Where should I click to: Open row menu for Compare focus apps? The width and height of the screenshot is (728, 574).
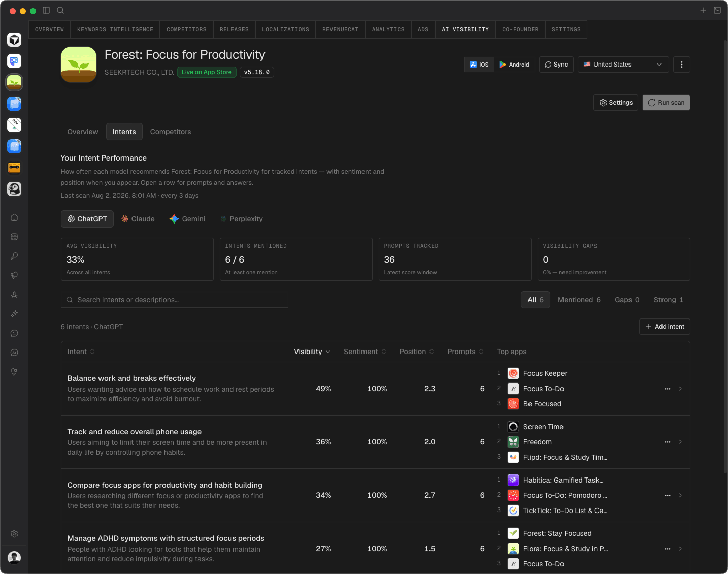point(668,495)
